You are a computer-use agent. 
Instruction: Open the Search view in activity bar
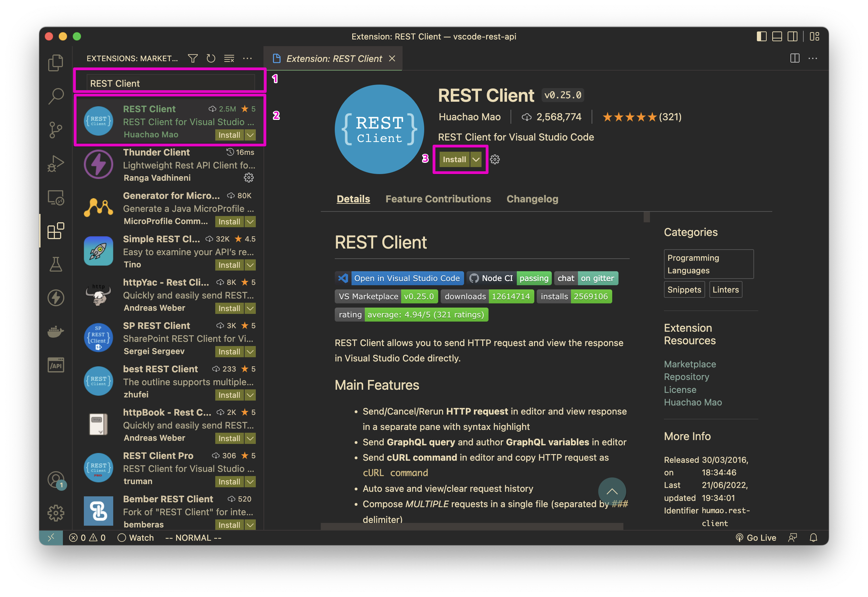(x=56, y=96)
